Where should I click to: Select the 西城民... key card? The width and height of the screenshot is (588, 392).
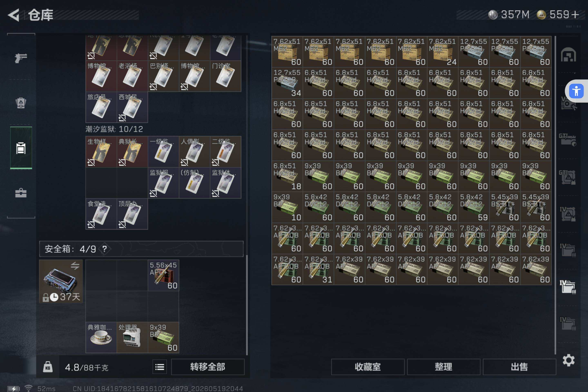click(x=132, y=107)
